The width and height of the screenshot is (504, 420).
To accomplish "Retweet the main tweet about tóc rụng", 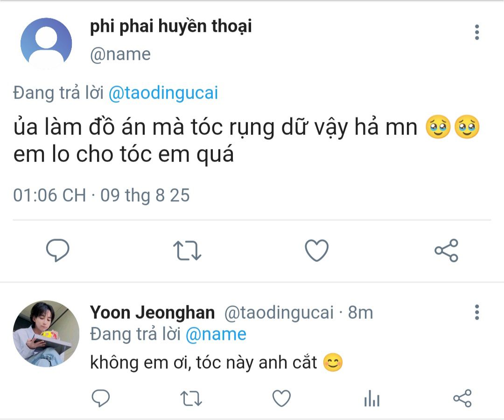I will coord(187,251).
